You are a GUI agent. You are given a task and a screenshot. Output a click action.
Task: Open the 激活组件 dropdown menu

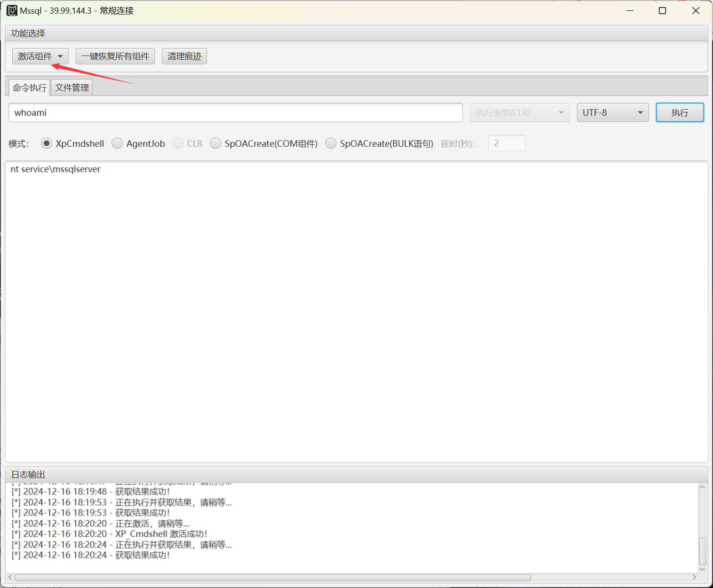pyautogui.click(x=40, y=56)
